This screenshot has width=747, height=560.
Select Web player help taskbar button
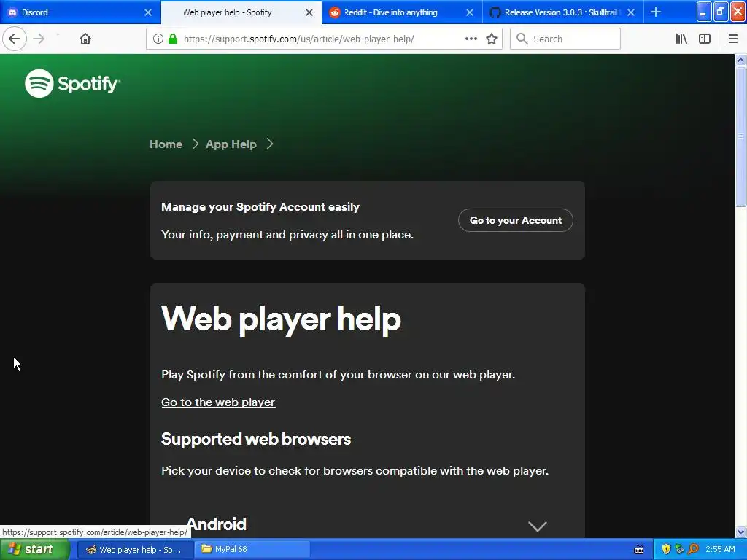pos(135,550)
